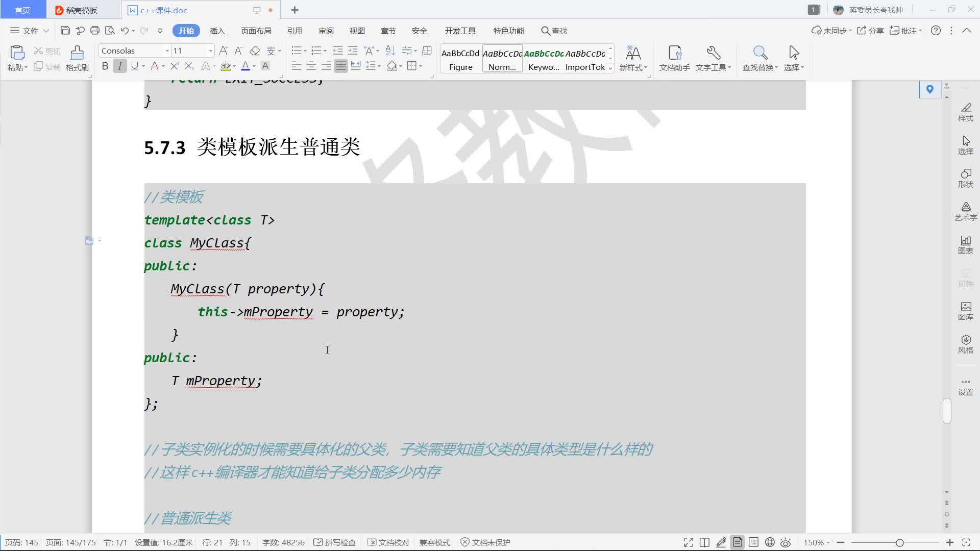Image resolution: width=980 pixels, height=551 pixels.
Task: Switch to Developer Tools (开发工具) tab
Action: pos(460,31)
